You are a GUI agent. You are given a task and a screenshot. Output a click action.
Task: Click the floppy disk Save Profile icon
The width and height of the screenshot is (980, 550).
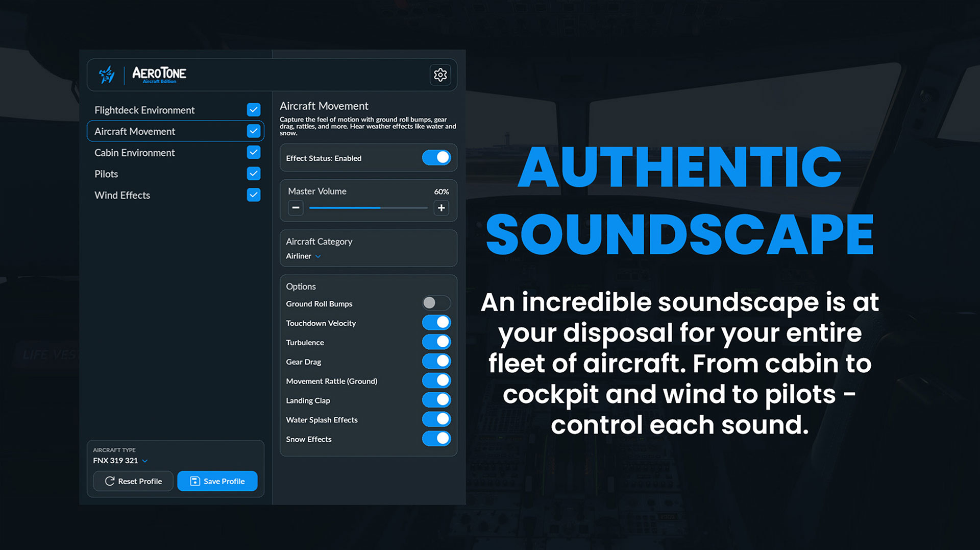[x=195, y=481]
